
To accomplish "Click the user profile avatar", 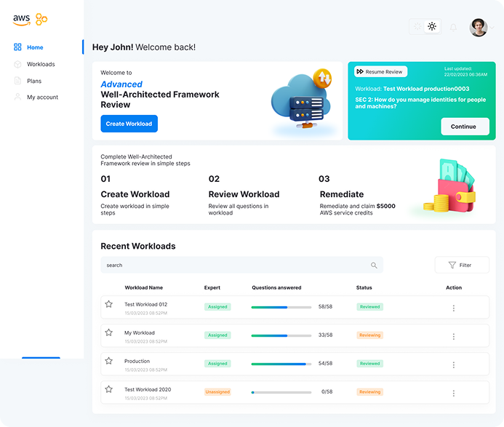I will [479, 28].
